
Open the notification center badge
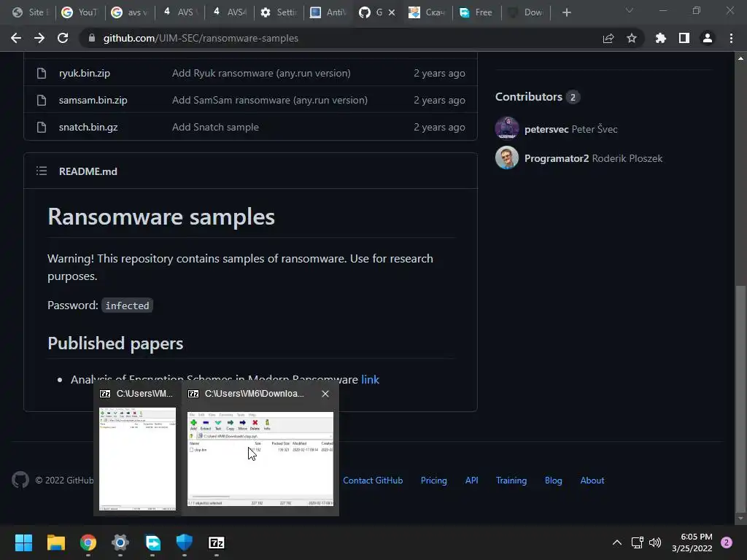click(727, 542)
